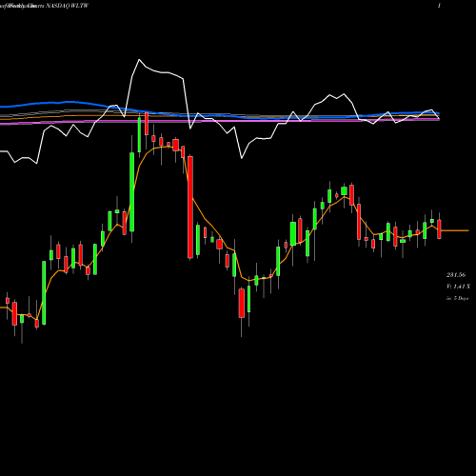Click the last red candlestick at chart's end
The height and width of the screenshot is (476, 476).
[x=439, y=229]
